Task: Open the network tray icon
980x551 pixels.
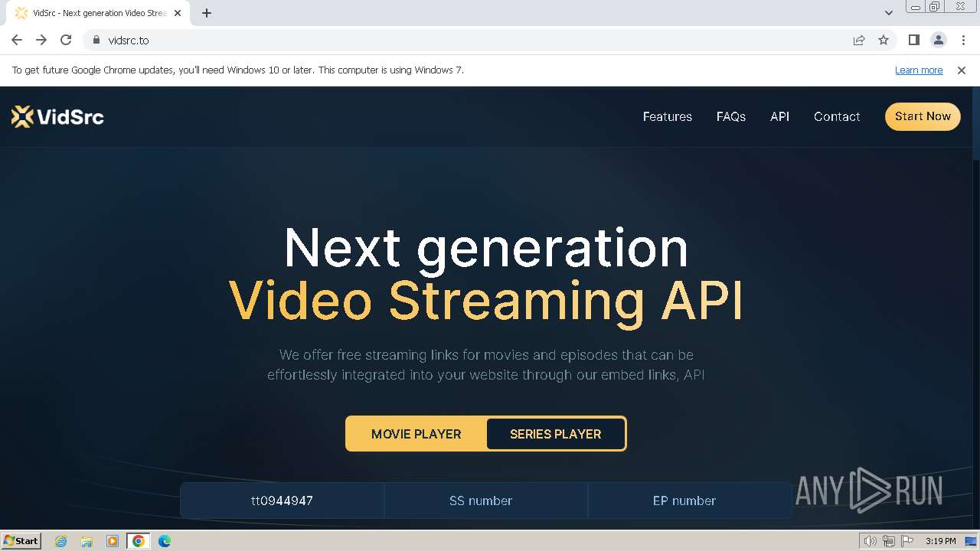Action: click(x=889, y=541)
